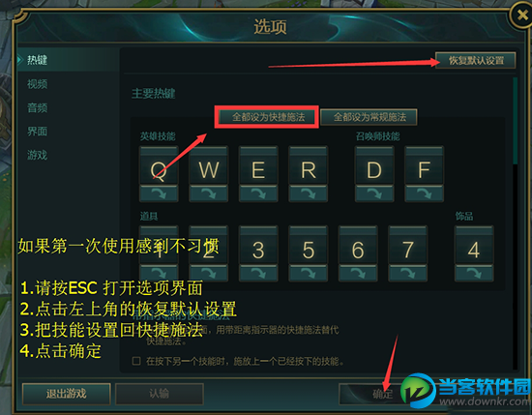The height and width of the screenshot is (415, 532).
Task: Open the 音频 settings tab
Action: click(x=38, y=108)
